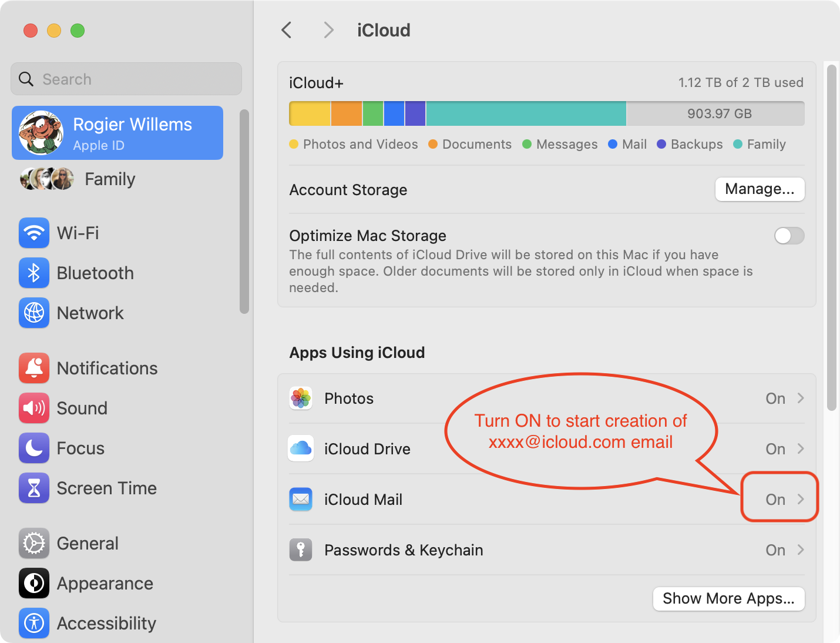This screenshot has height=643, width=840.
Task: Open the Network globe icon
Action: coord(34,313)
